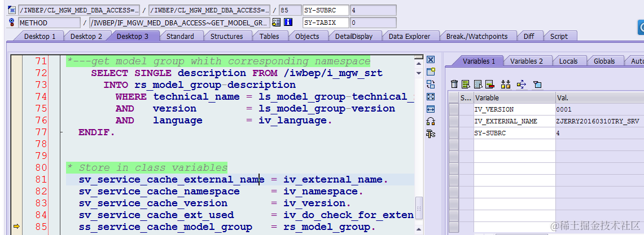Select the Desktop 3 tab
Screen dimensions: 644x235
[x=133, y=36]
